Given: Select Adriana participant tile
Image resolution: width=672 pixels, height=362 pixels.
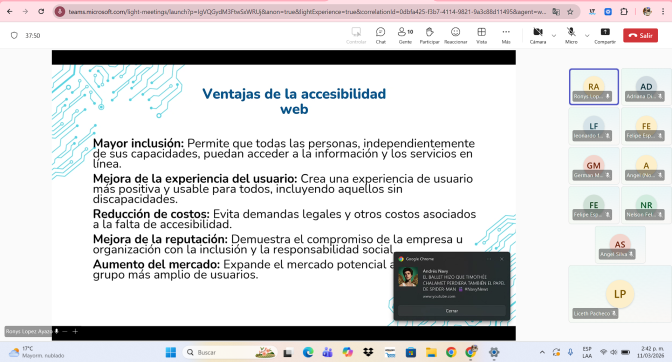Looking at the screenshot, I should pyautogui.click(x=646, y=87).
